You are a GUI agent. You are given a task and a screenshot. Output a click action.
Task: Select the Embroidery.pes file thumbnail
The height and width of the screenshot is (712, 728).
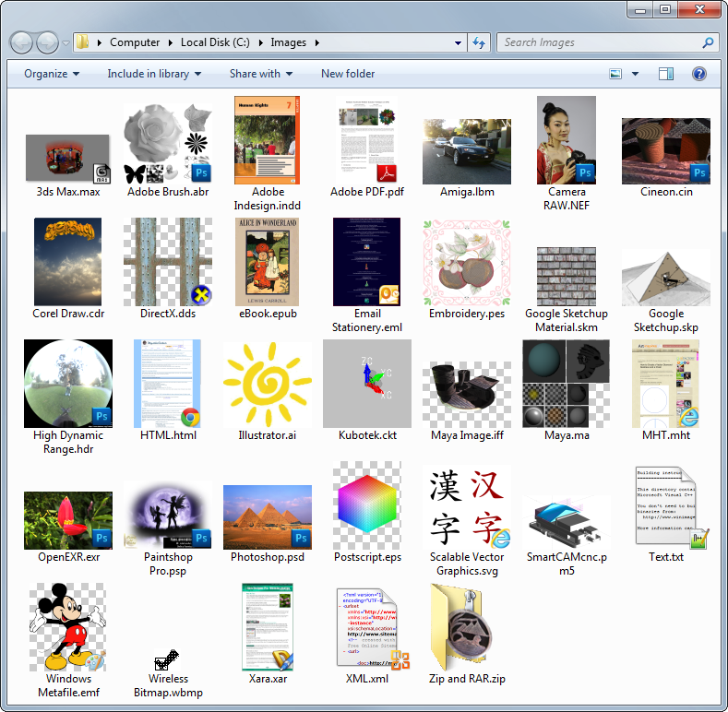click(x=467, y=263)
